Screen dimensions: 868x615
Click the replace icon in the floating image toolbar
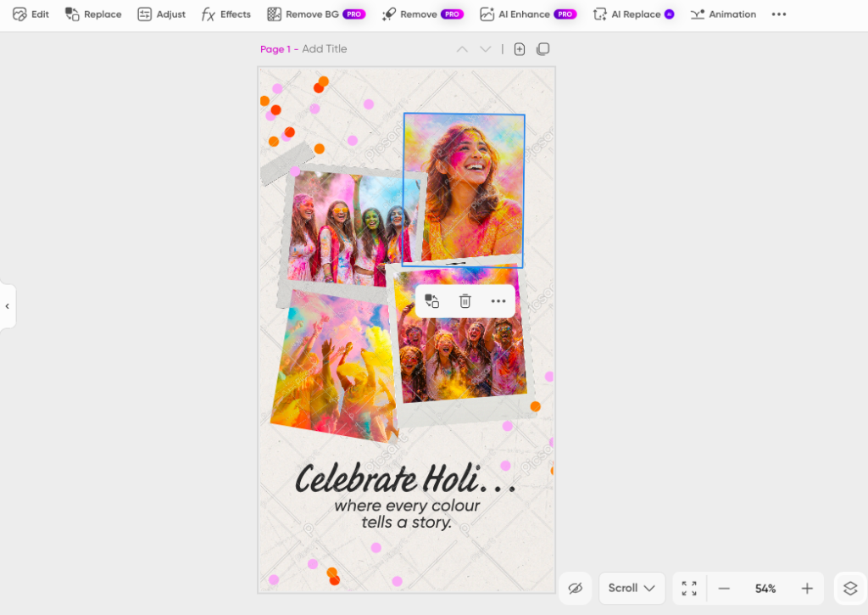431,301
